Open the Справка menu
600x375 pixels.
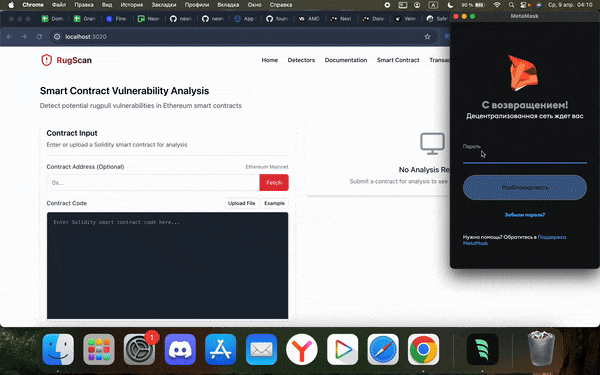(x=280, y=5)
